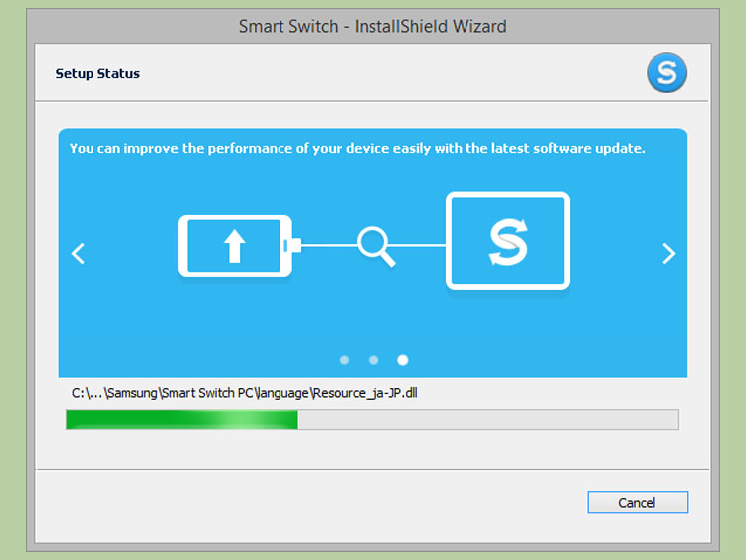This screenshot has height=560, width=746.
Task: Click the Resource_ja-JP.dll file path text
Action: click(244, 393)
